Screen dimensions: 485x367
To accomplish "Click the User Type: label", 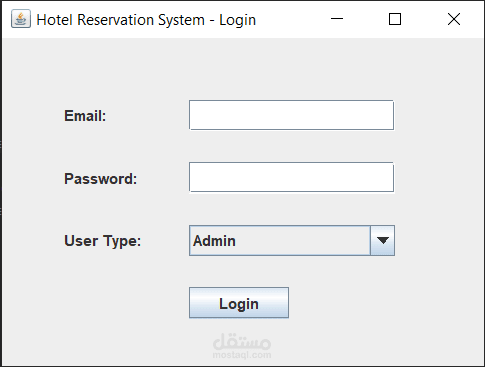I will tap(102, 241).
